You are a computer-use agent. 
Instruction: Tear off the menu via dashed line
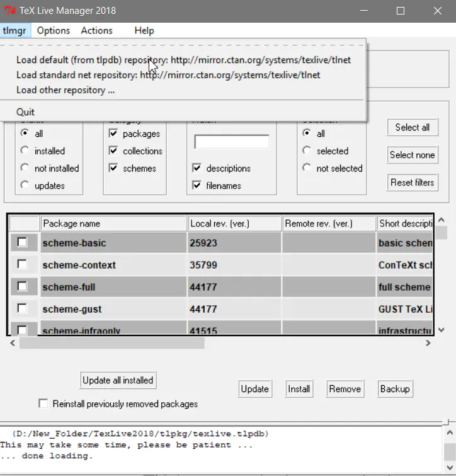coord(183,45)
